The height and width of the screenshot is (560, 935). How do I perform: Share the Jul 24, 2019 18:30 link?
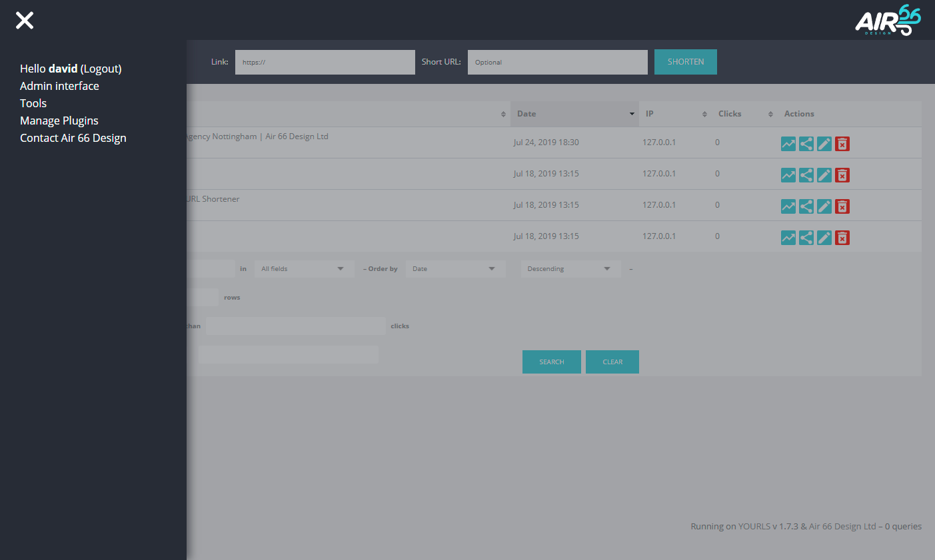coord(806,144)
